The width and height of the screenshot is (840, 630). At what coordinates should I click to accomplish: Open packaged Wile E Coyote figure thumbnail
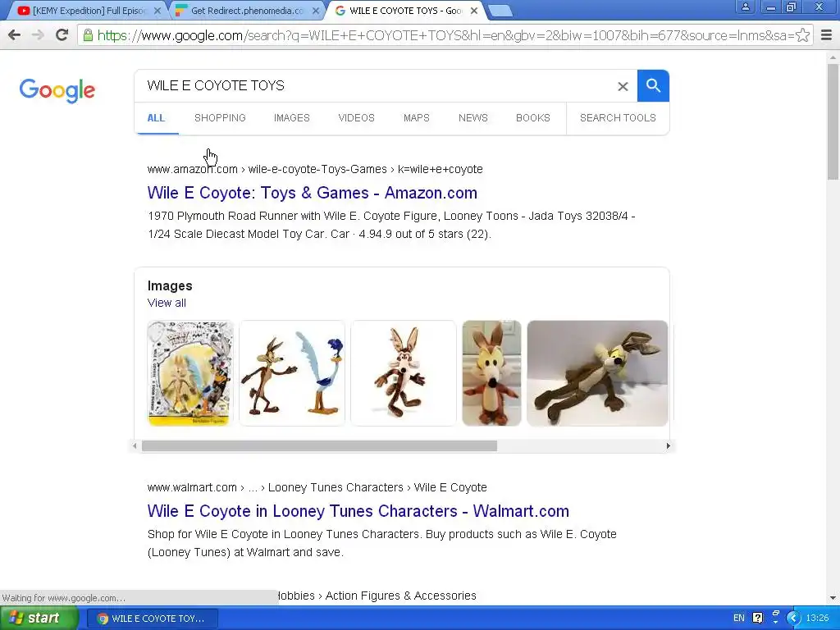click(190, 373)
